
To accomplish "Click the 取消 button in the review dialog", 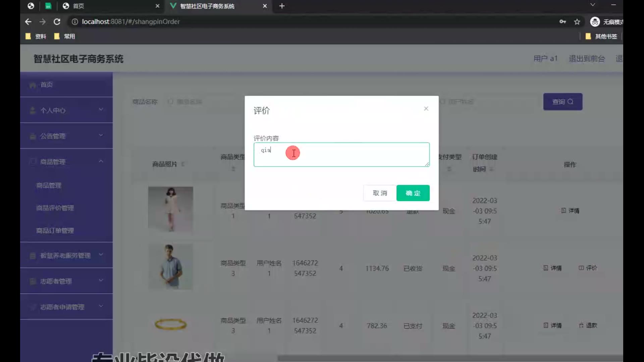I will (380, 193).
